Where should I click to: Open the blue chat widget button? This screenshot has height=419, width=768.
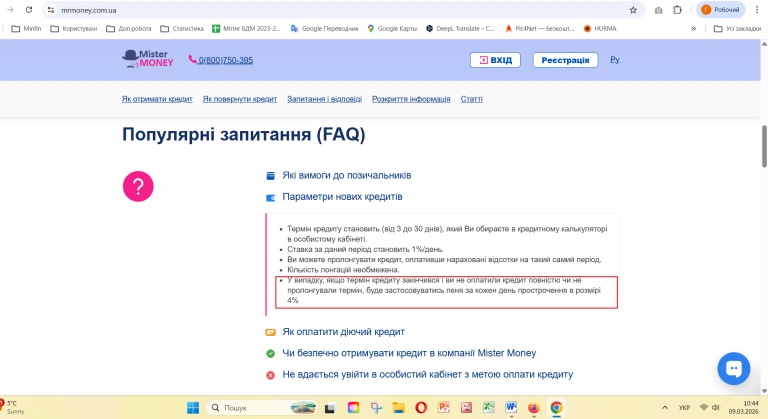[734, 369]
